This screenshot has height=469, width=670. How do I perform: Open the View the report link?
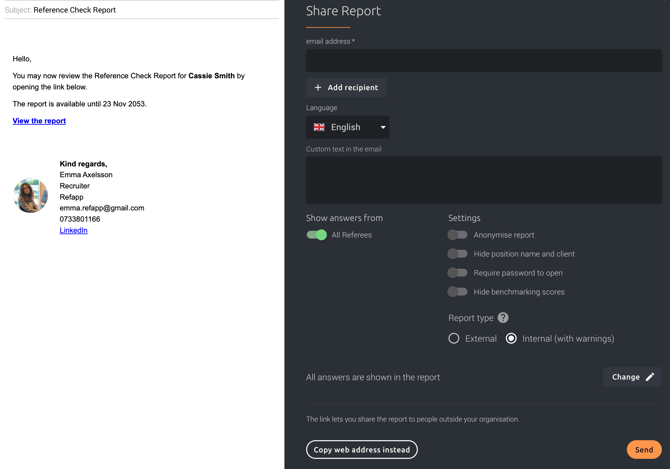point(39,121)
